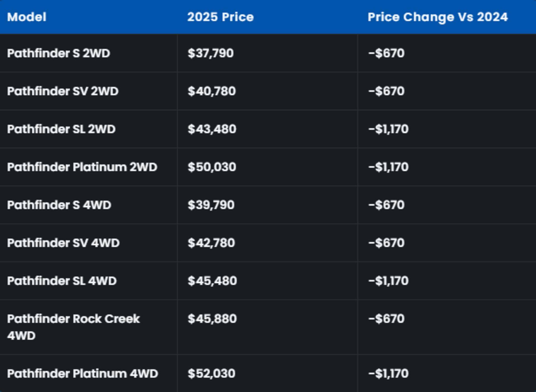Click the $50,030 price cell
This screenshot has height=392, width=536.
click(212, 167)
